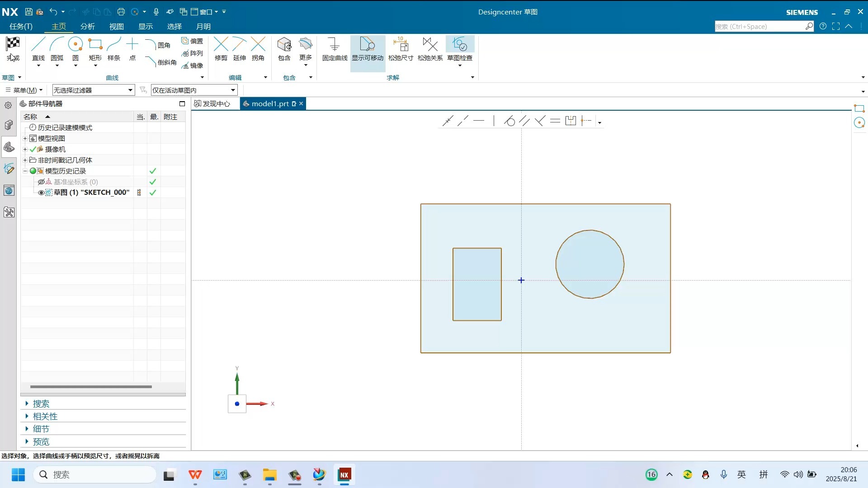
Task: Click the Relax Dimensions (松弛尺寸) icon
Action: [401, 45]
